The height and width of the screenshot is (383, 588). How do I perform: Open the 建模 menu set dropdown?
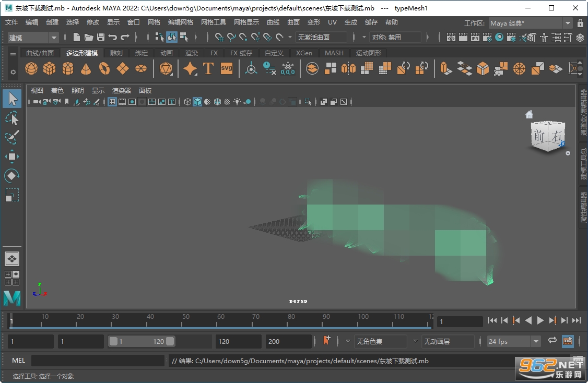click(x=33, y=38)
